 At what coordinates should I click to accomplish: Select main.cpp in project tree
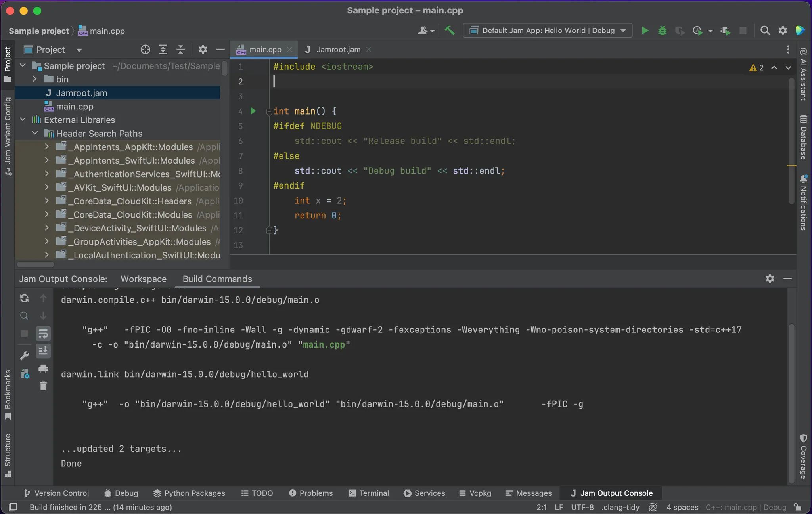click(75, 106)
